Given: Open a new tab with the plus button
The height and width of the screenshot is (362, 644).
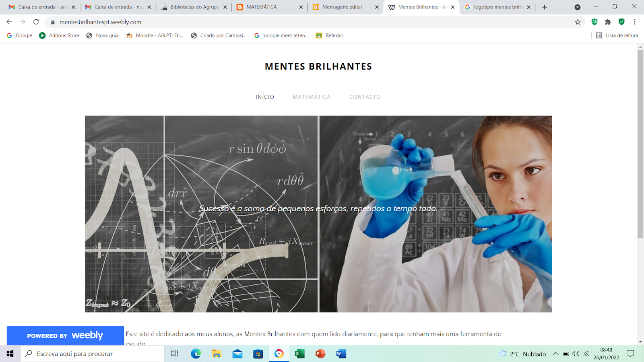Looking at the screenshot, I should point(545,7).
